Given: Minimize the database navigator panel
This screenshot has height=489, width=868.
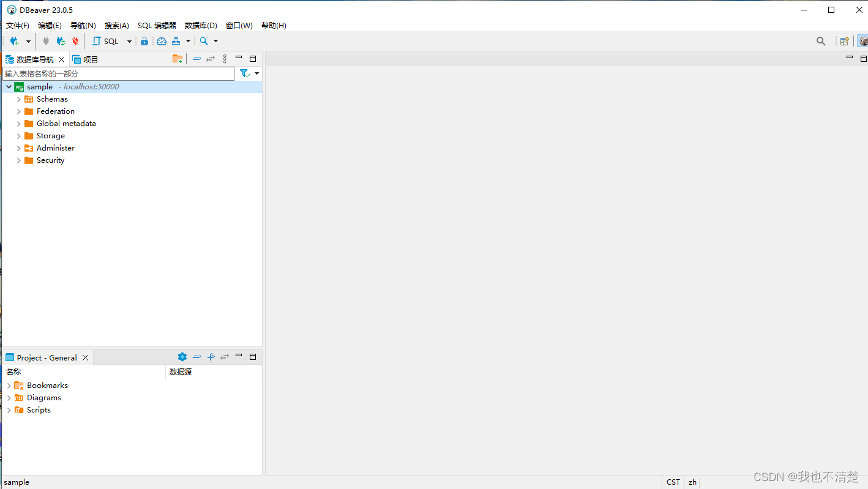Looking at the screenshot, I should tap(239, 58).
